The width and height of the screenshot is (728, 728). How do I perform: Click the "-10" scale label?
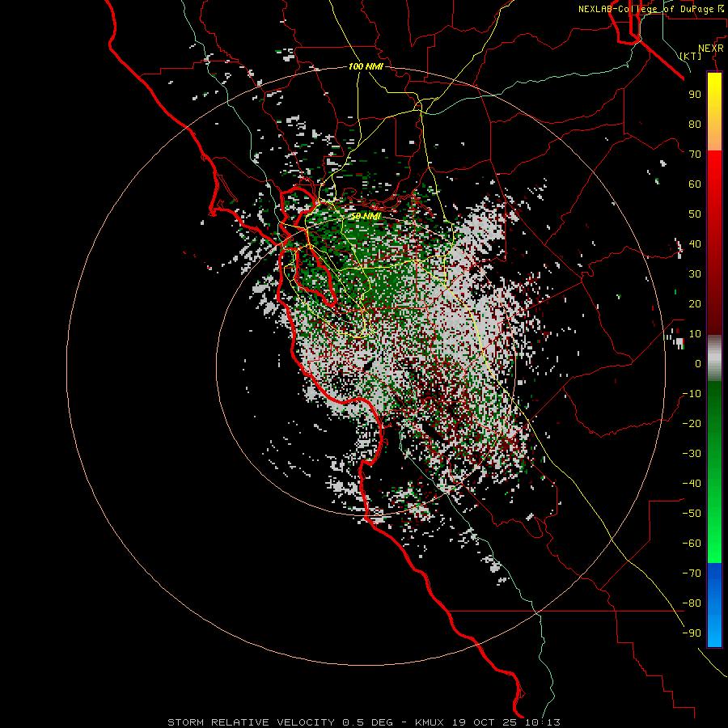click(692, 394)
